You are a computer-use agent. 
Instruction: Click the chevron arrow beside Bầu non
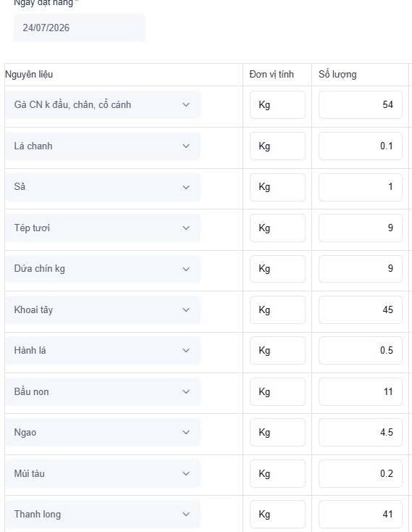(186, 391)
